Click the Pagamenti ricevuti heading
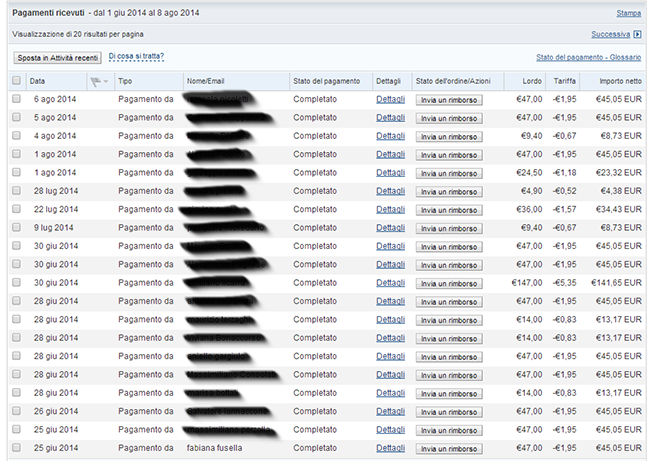 pyautogui.click(x=48, y=13)
